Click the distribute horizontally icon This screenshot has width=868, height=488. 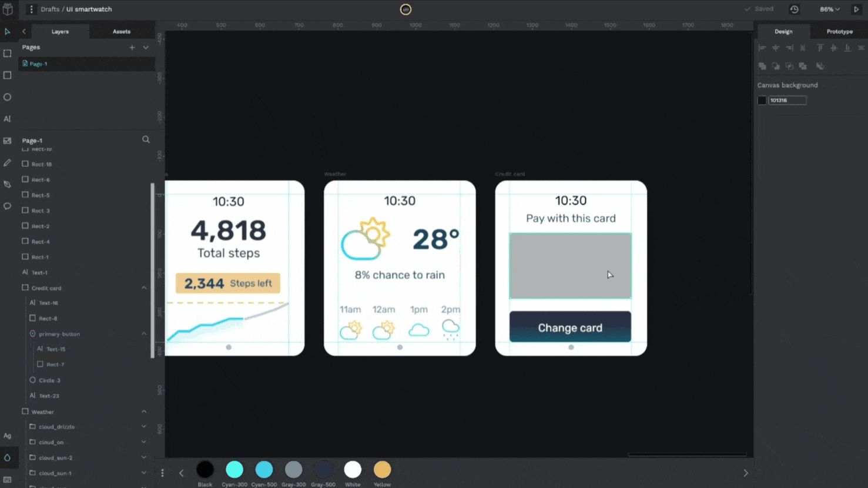803,48
